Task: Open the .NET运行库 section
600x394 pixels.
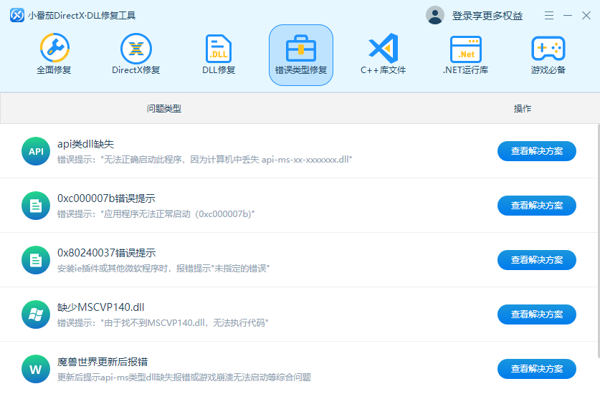Action: pos(466,54)
